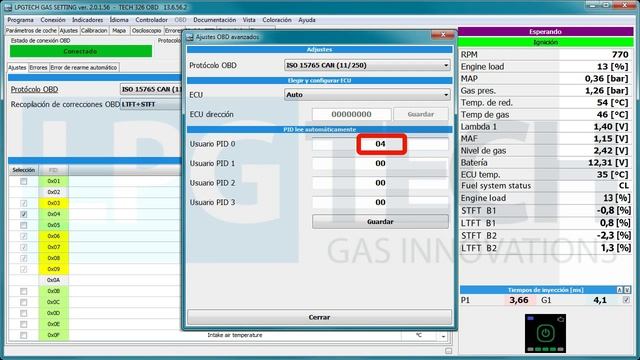Viewport: 640px width, 360px height.
Task: Click the Guardar button next to ECU dirección
Action: point(420,114)
